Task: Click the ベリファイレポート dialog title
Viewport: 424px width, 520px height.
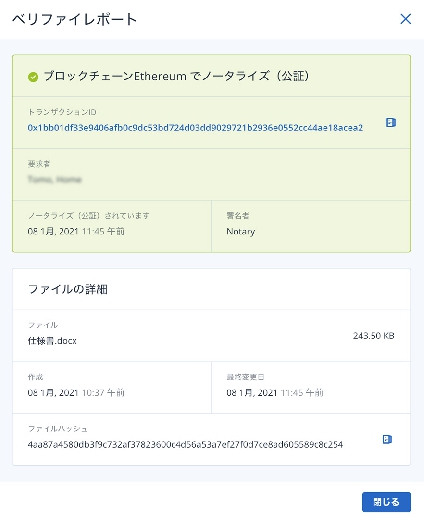Action: (75, 19)
